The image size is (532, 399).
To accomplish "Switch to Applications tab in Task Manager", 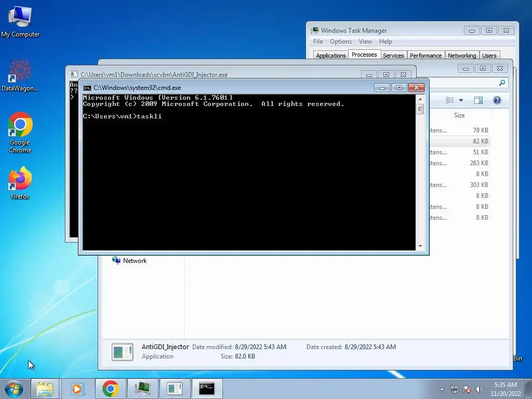I will (x=331, y=55).
